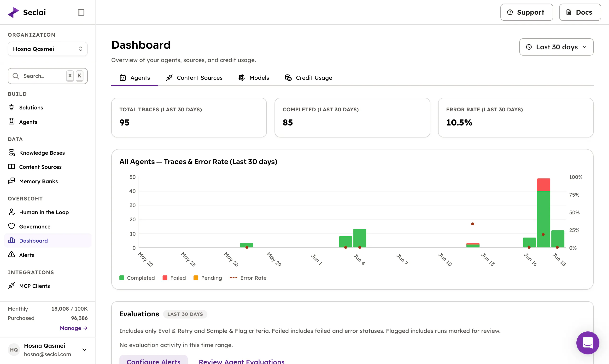Open MCP Clients plug icon
This screenshot has width=609, height=364.
click(12, 285)
